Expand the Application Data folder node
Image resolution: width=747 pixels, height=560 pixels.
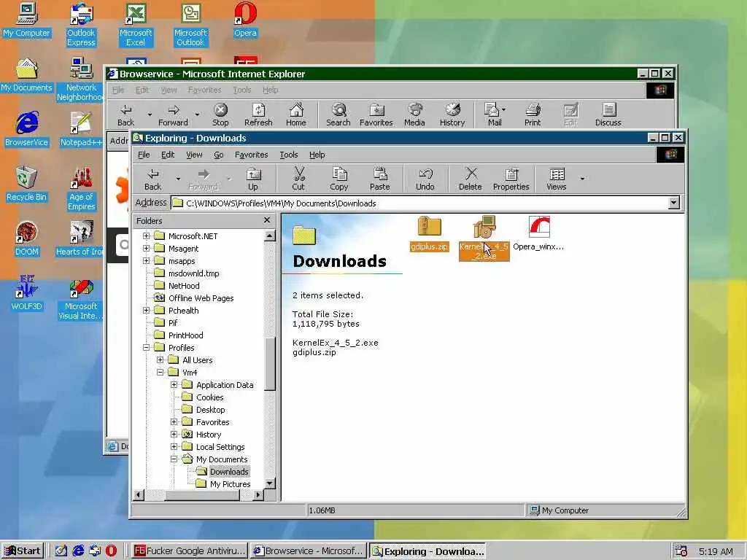point(174,385)
